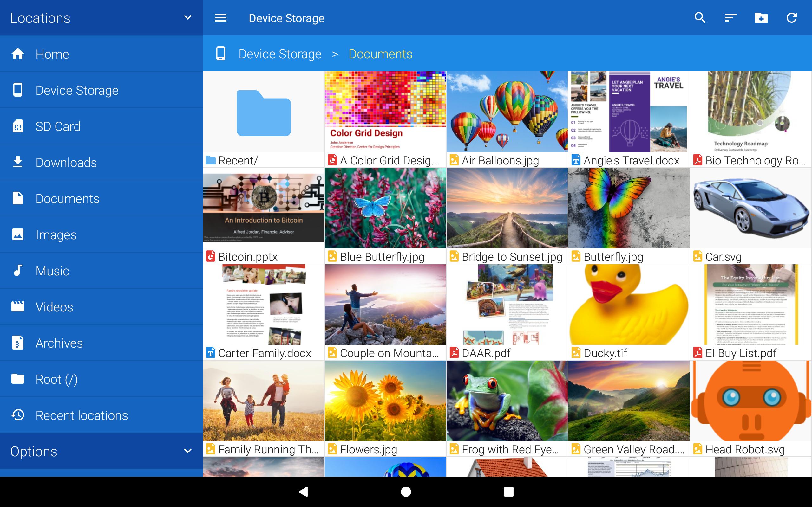Create a new folder with plus icon
Viewport: 812px width, 507px height.
pyautogui.click(x=761, y=18)
